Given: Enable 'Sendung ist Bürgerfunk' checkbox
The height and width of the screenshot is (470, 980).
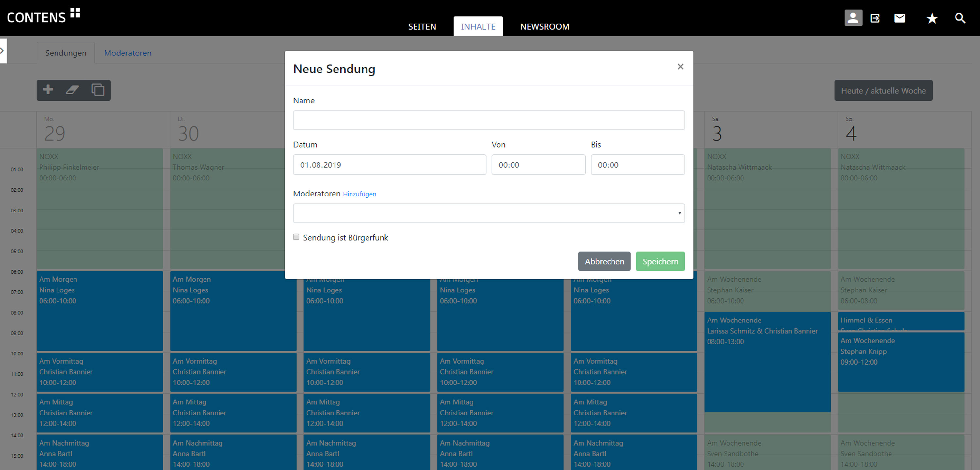Looking at the screenshot, I should 296,237.
